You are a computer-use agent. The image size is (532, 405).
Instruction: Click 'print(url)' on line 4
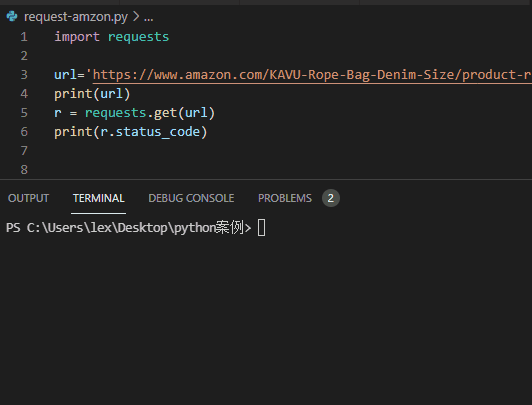pos(92,94)
